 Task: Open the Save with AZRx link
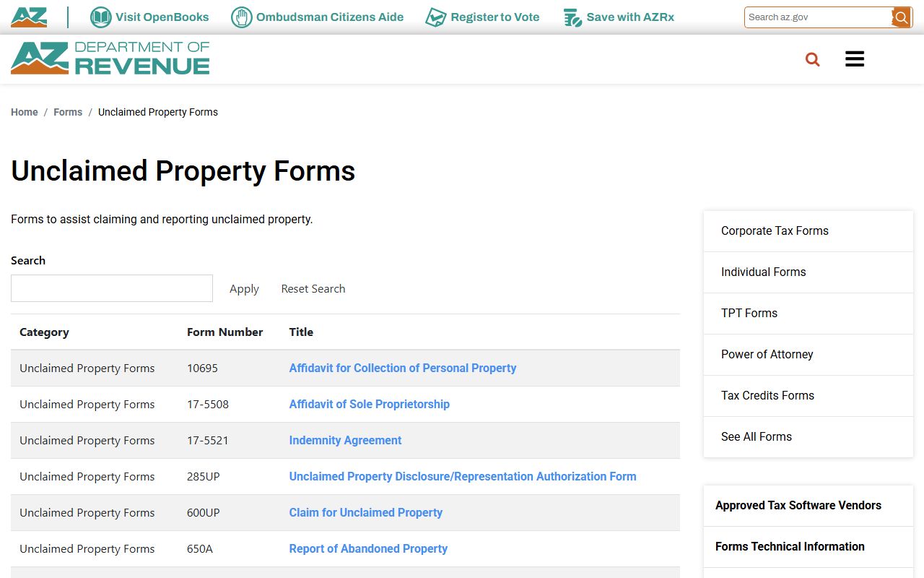(630, 17)
